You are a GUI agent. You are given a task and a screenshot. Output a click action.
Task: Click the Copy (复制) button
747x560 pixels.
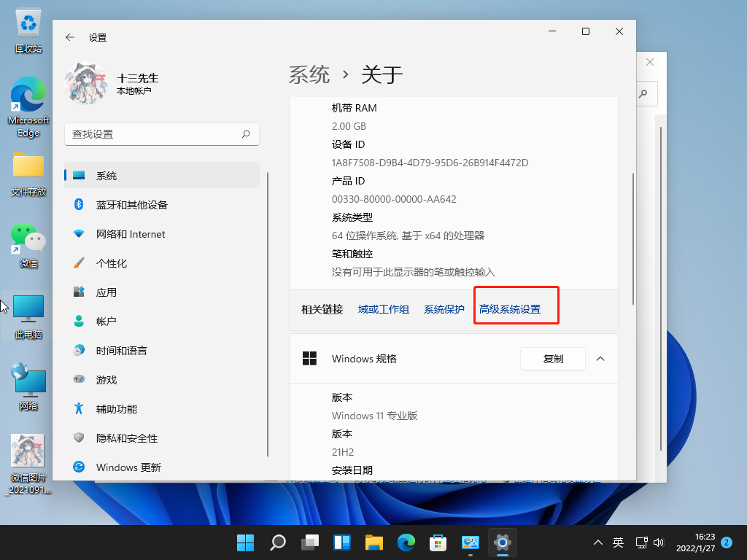pyautogui.click(x=553, y=359)
